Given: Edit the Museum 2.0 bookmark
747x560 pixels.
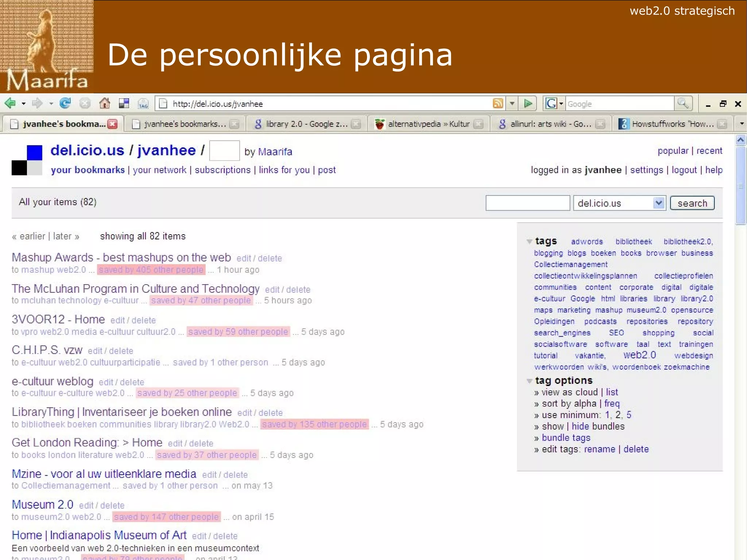Looking at the screenshot, I should [86, 505].
